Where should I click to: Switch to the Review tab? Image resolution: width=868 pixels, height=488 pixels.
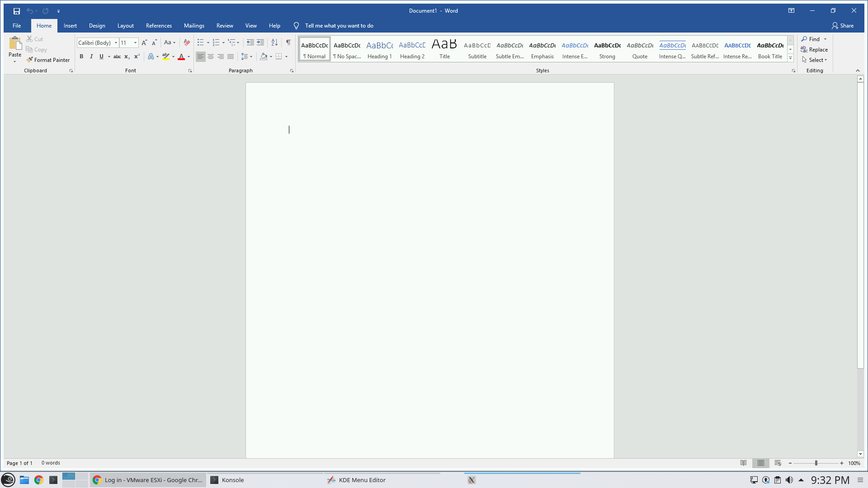pyautogui.click(x=225, y=26)
